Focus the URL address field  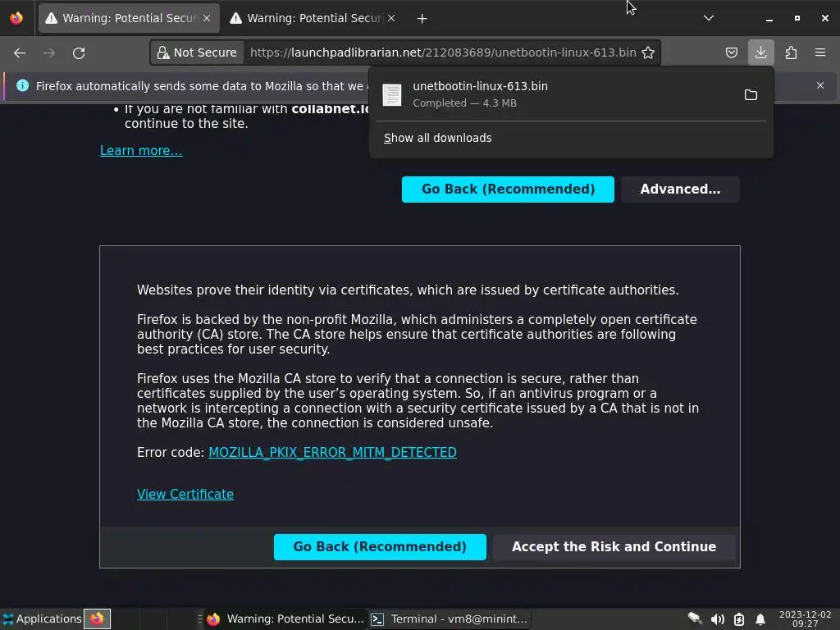[x=443, y=52]
